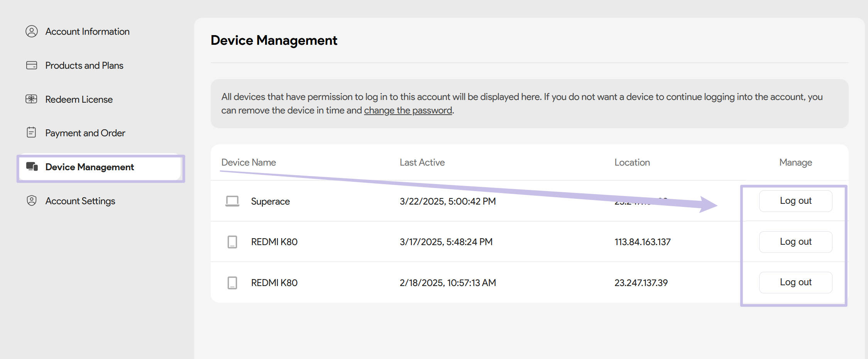Log out REDMI K80 at 23.247.137.39

tap(795, 282)
